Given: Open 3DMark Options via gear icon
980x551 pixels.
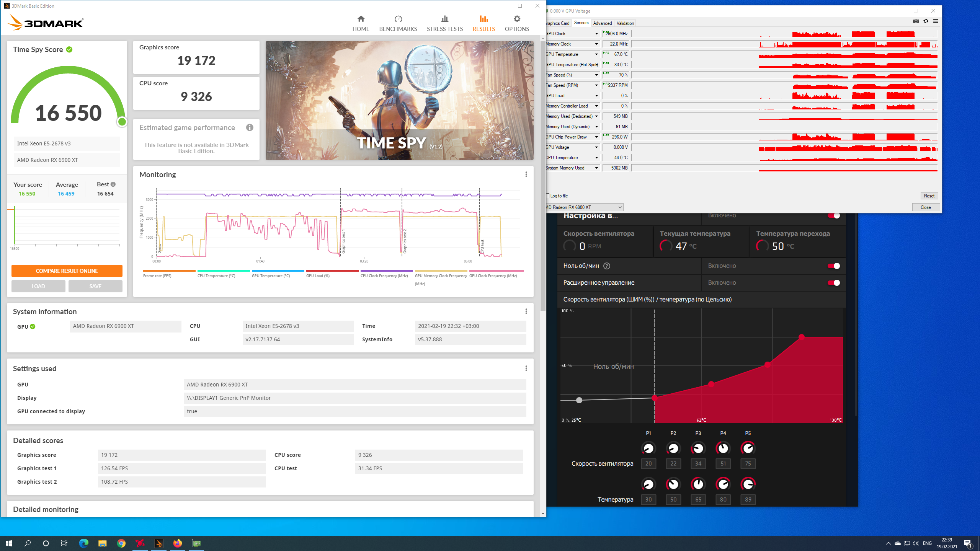Looking at the screenshot, I should click(x=516, y=19).
